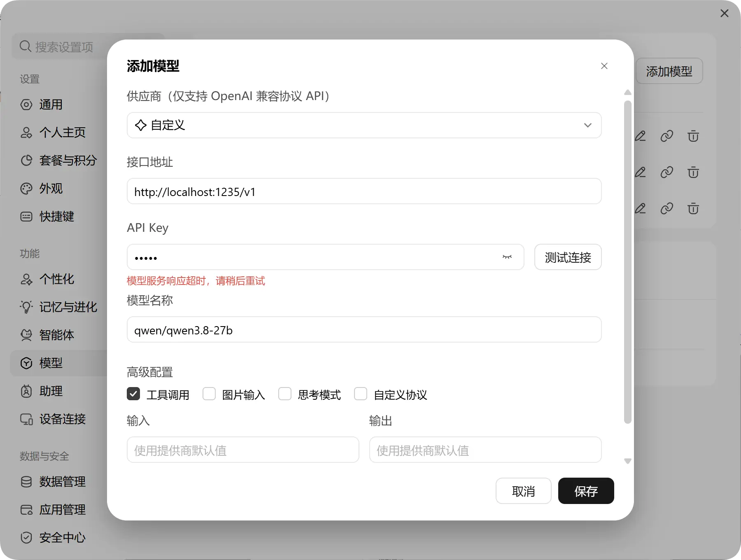Uncheck the 工具调用 checkbox

point(133,394)
